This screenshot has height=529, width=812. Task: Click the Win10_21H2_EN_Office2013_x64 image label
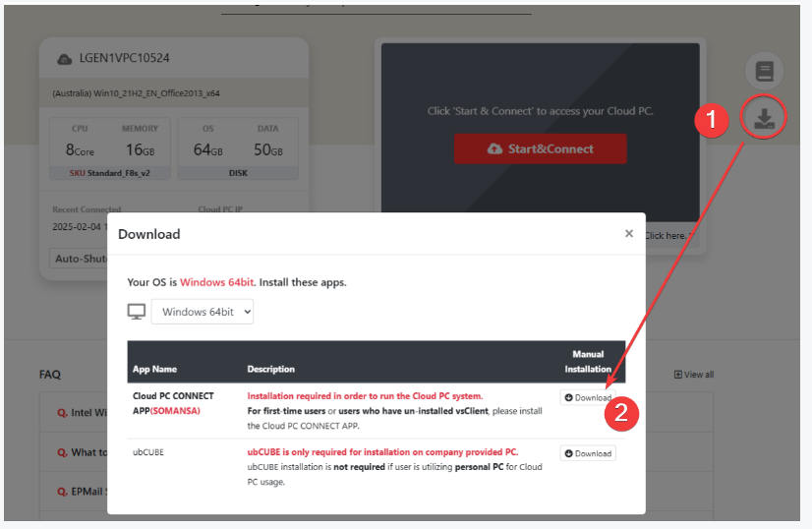(137, 93)
